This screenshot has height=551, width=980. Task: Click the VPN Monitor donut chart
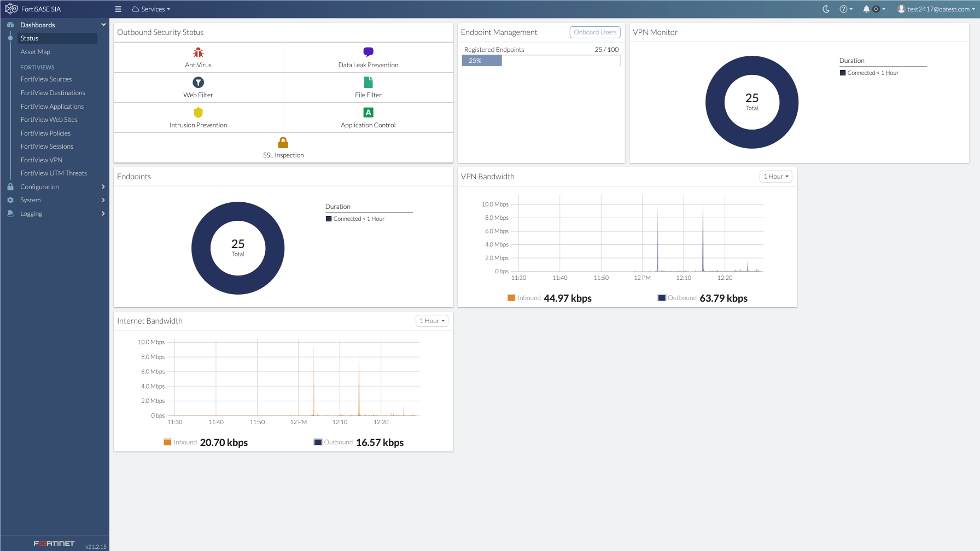point(752,102)
